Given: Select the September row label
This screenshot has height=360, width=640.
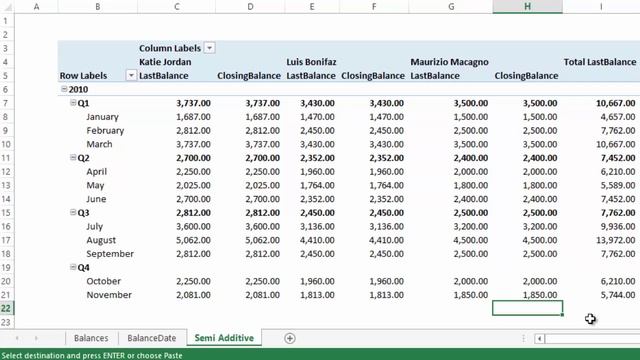Looking at the screenshot, I should pos(110,253).
